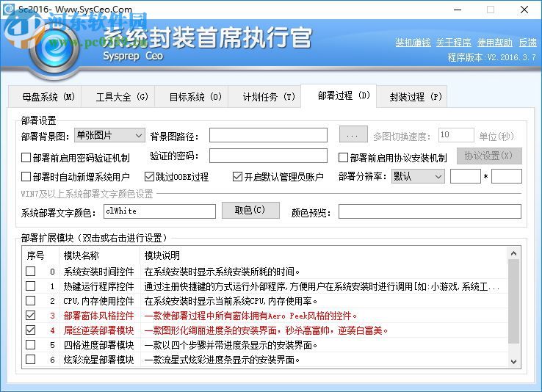
Task: Select row text 系统安装时间控件
Action: coord(98,272)
